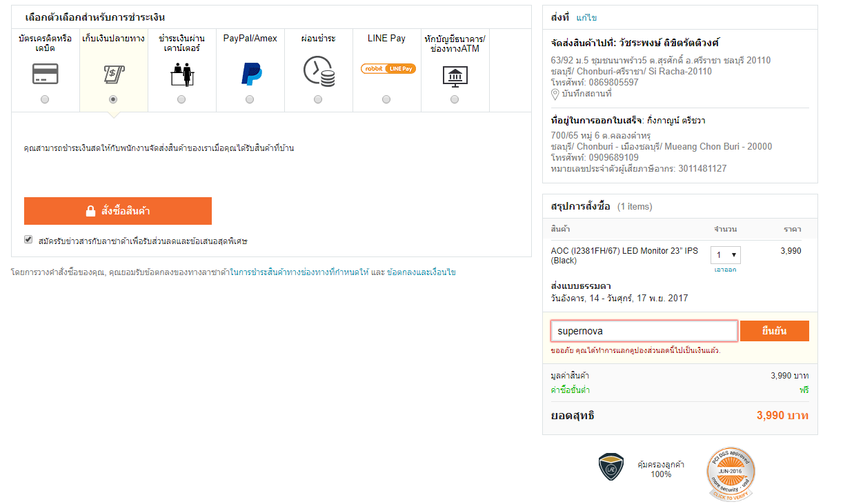Click the voucher code input field

click(x=644, y=331)
